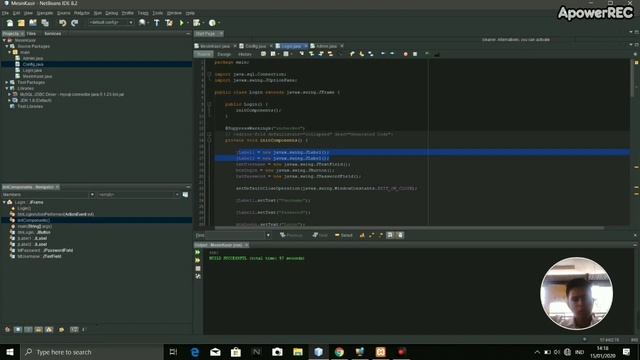Open the File menu
Image resolution: width=640 pixels, height=360 pixels.
(5, 13)
